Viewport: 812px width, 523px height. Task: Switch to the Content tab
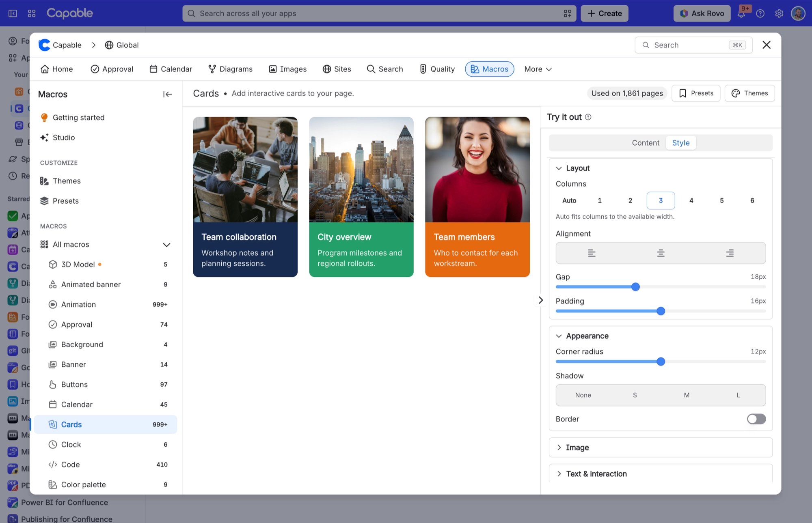(646, 143)
